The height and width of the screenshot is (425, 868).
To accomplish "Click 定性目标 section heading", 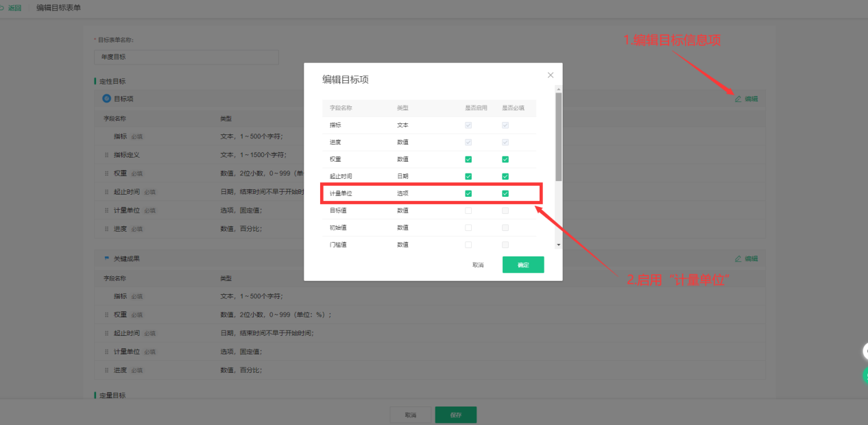I will tap(112, 81).
